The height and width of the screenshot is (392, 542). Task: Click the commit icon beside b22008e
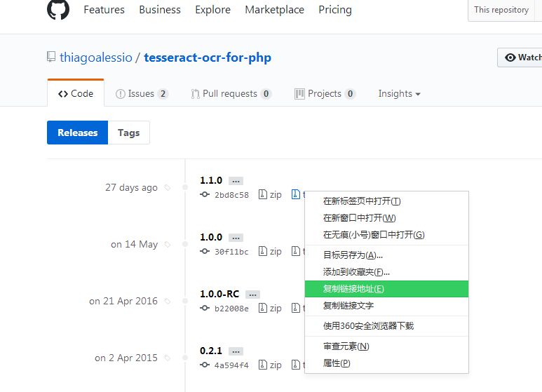tap(205, 308)
